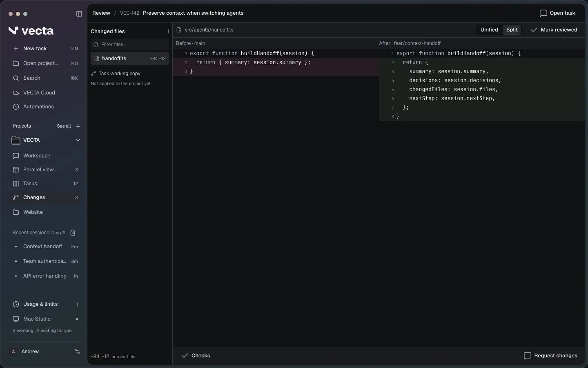Click the Vecta logo

click(x=31, y=31)
